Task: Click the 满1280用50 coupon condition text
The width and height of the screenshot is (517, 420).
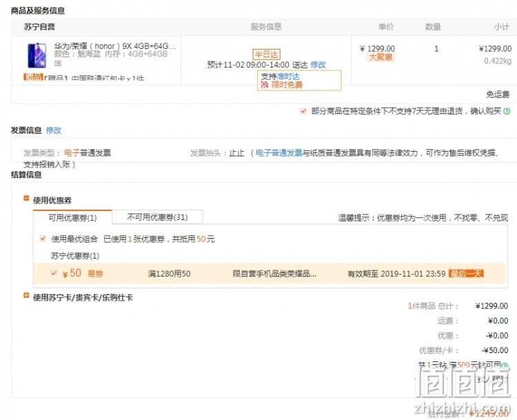Action: 169,274
